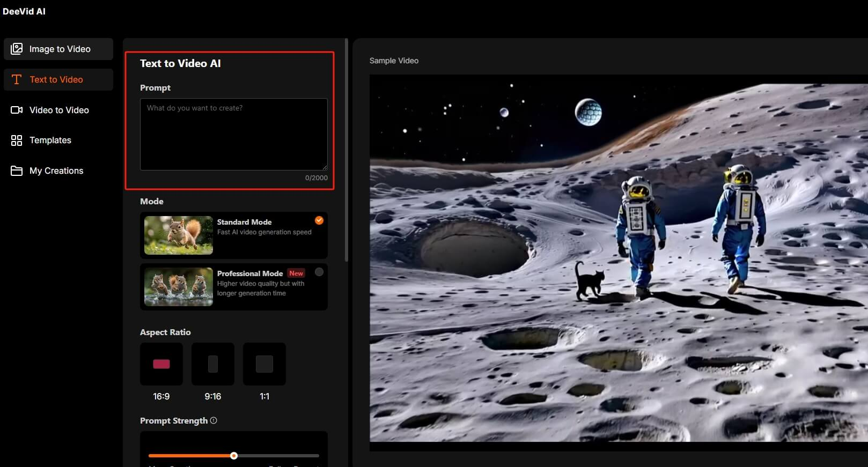Screen dimensions: 868x467
Task: Click the New badge on Professional Mode
Action: [x=296, y=273]
